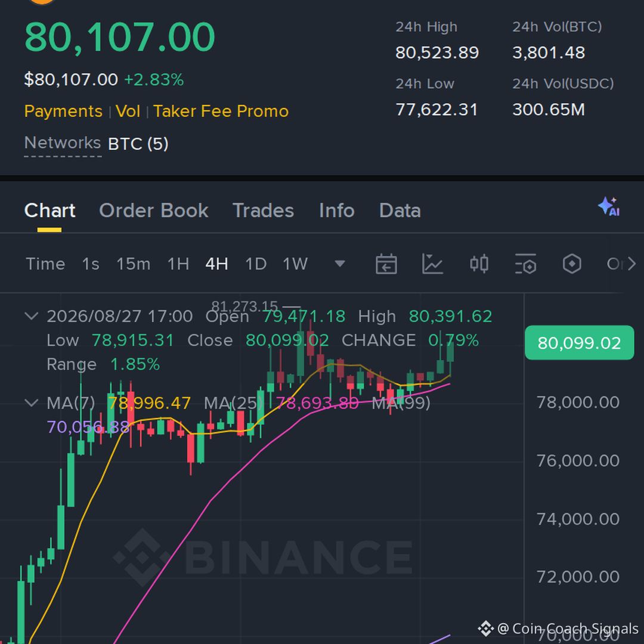The width and height of the screenshot is (644, 644).
Task: Tap the 24h Low value 77,622.31
Action: (436, 110)
